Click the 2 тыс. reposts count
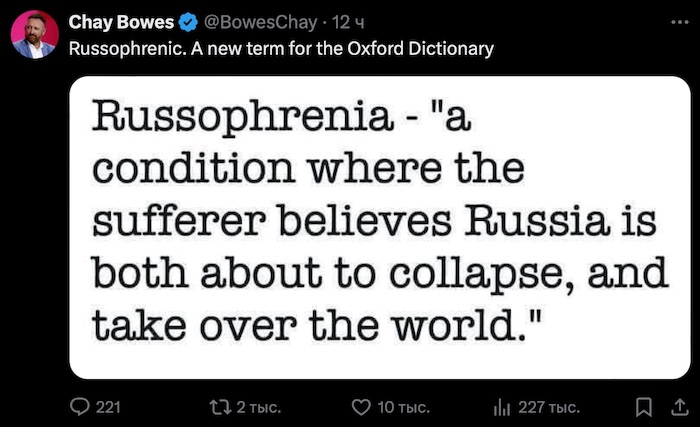 [x=258, y=407]
